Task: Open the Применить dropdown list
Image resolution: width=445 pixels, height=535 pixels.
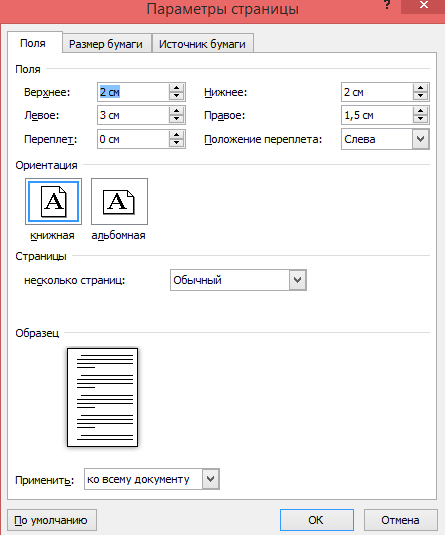Action: coord(211,479)
